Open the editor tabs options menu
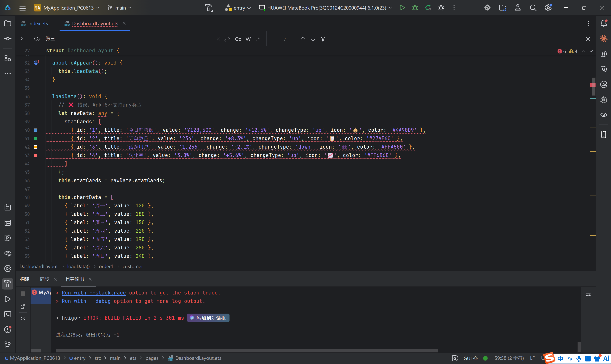This screenshot has width=611, height=364. [x=588, y=23]
